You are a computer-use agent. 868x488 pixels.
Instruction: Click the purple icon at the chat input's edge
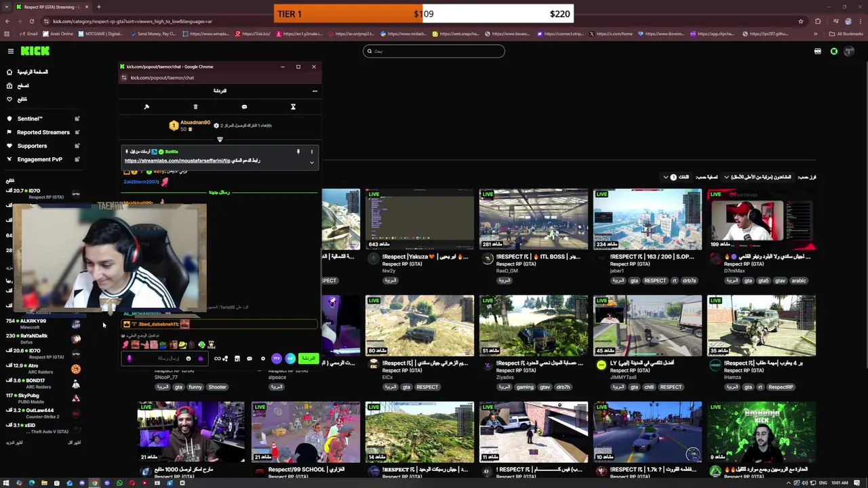[x=201, y=359]
